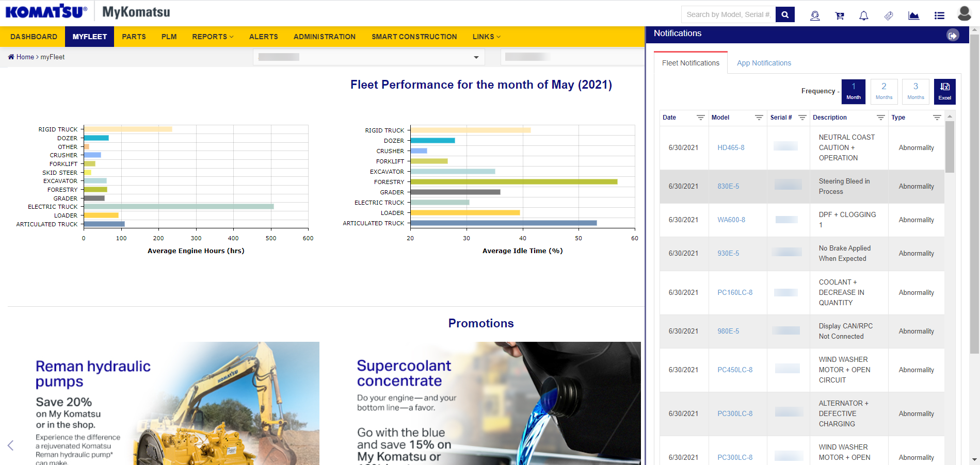Open the shopping cart icon
Viewport: 980px width, 465px height.
[840, 15]
